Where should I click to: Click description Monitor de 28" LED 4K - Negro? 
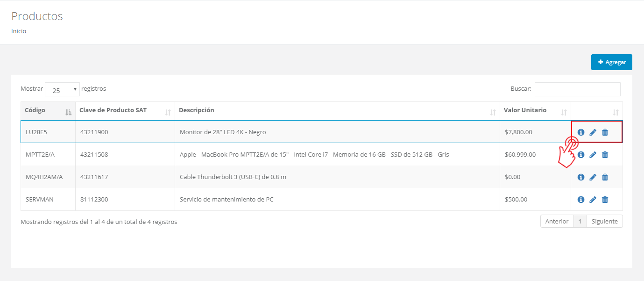[223, 132]
